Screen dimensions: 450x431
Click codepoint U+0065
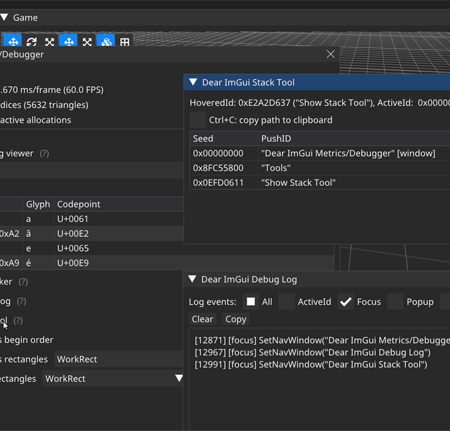(73, 248)
